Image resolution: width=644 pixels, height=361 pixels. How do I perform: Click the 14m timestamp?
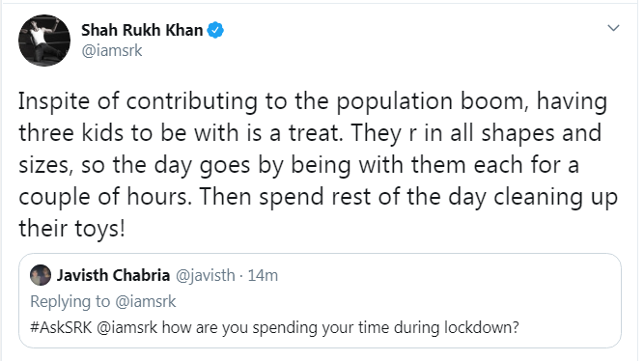coord(263,275)
